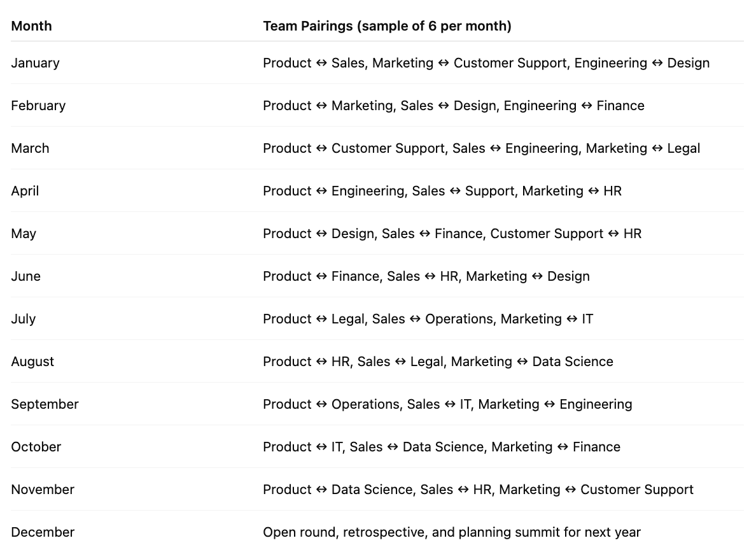Image resolution: width=756 pixels, height=559 pixels.
Task: Click the December row label
Action: coord(43,532)
